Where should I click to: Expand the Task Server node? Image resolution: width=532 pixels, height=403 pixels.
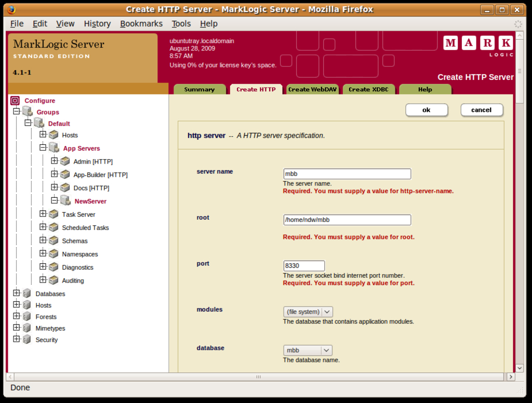(43, 213)
